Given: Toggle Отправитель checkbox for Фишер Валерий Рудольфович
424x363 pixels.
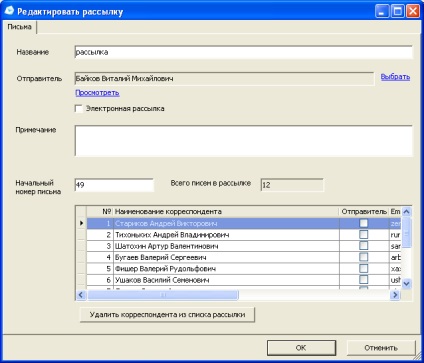Looking at the screenshot, I should click(x=364, y=268).
